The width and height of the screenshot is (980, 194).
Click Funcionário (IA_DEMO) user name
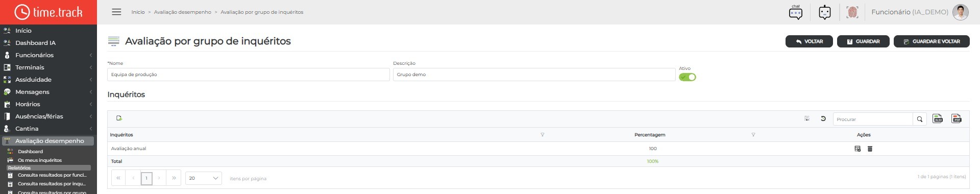click(x=910, y=12)
